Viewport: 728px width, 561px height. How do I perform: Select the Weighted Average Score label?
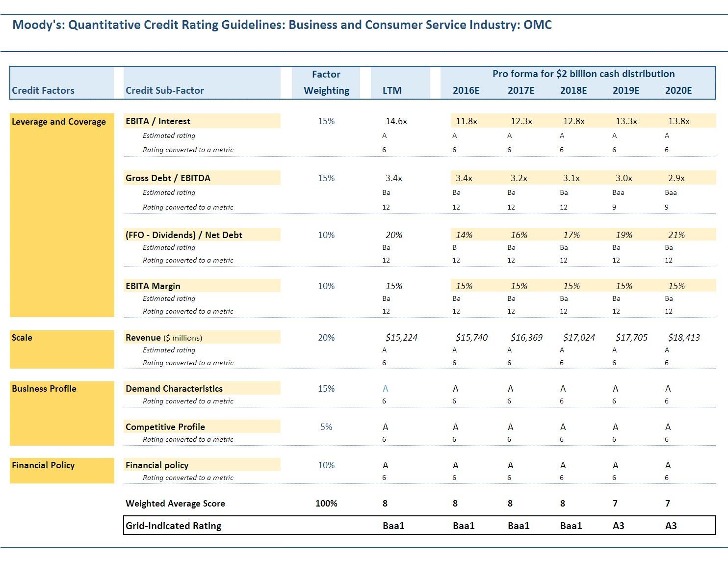click(175, 504)
